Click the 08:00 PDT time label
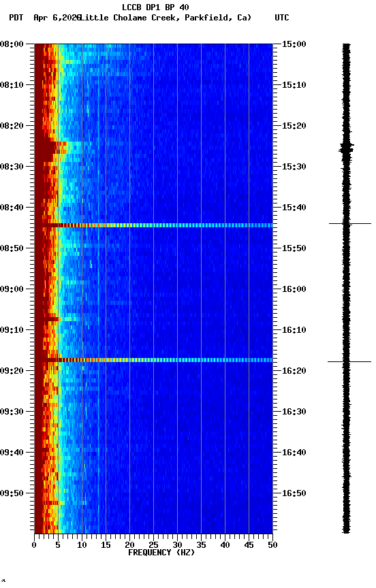 click(12, 44)
